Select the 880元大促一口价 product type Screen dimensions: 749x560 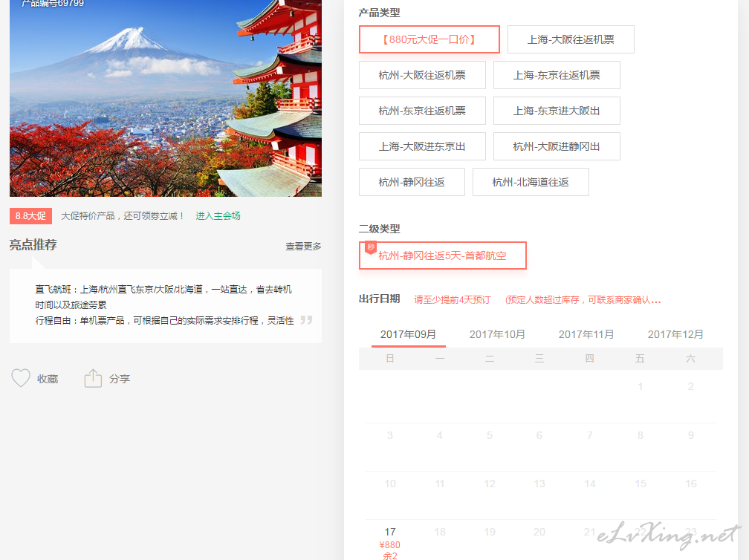click(x=429, y=39)
